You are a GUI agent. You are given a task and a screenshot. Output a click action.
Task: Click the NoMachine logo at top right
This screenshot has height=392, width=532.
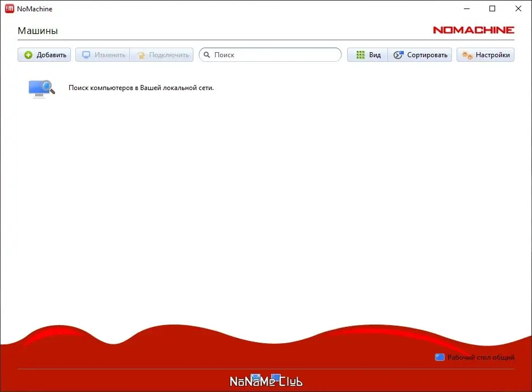pos(474,30)
